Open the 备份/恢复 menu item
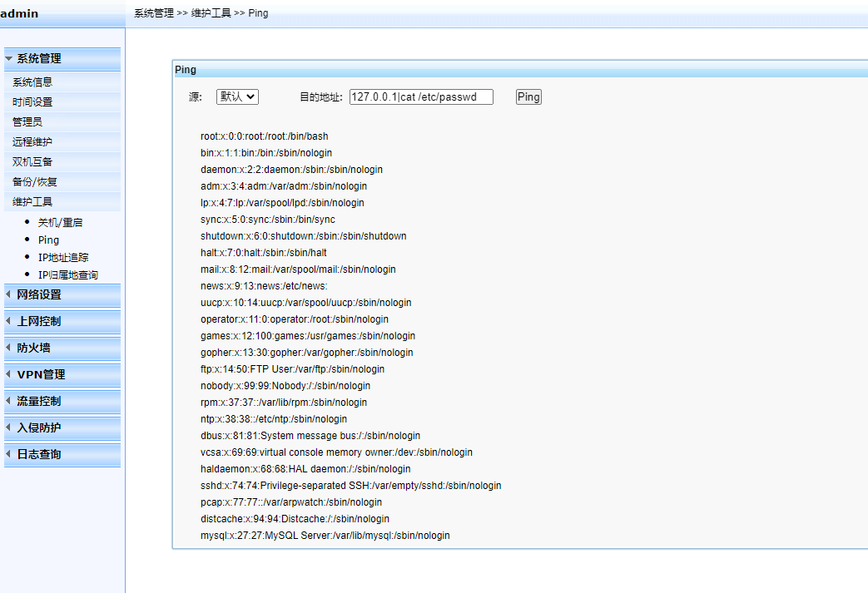This screenshot has height=593, width=868. [x=62, y=181]
